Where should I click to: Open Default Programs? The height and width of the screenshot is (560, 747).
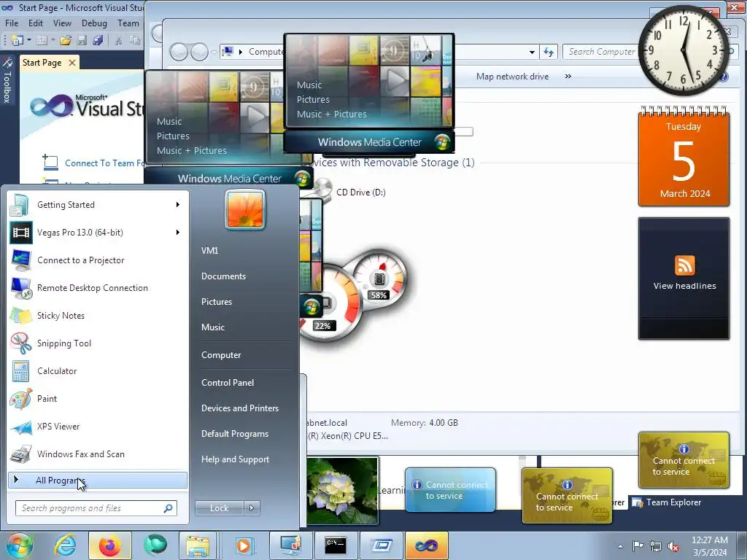(235, 434)
